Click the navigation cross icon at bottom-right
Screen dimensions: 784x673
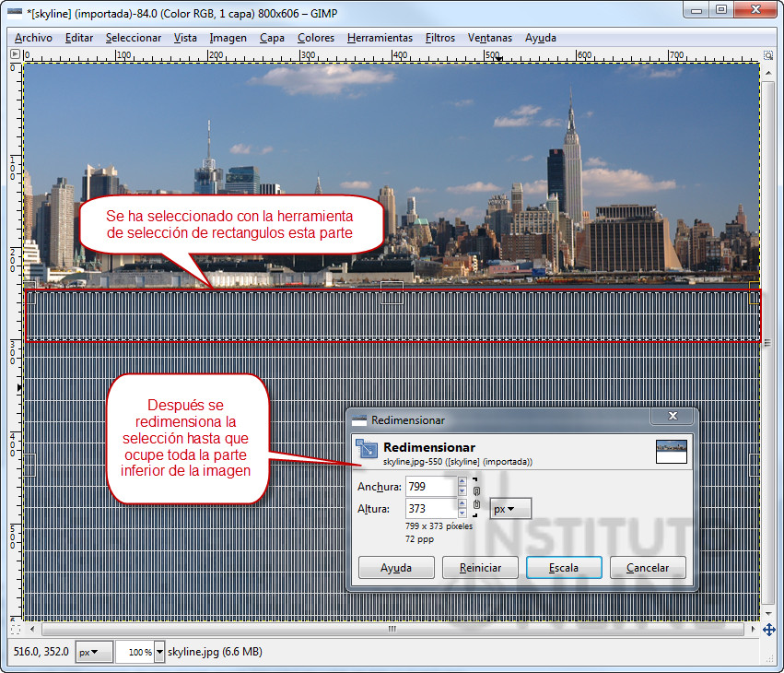[769, 630]
